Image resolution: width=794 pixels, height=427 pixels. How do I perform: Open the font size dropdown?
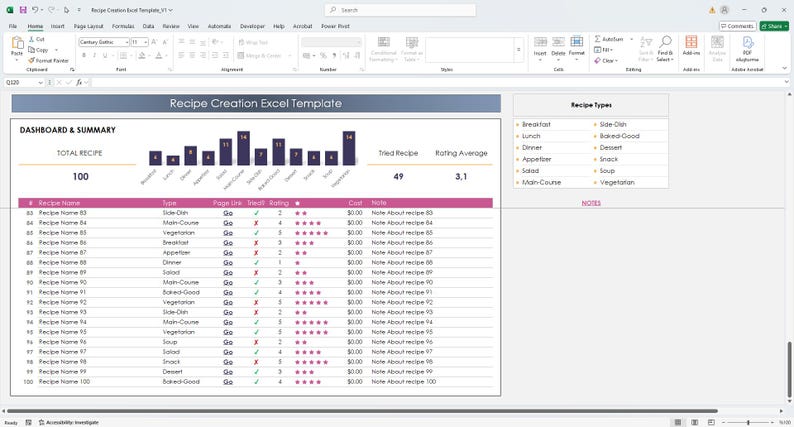pyautogui.click(x=146, y=43)
